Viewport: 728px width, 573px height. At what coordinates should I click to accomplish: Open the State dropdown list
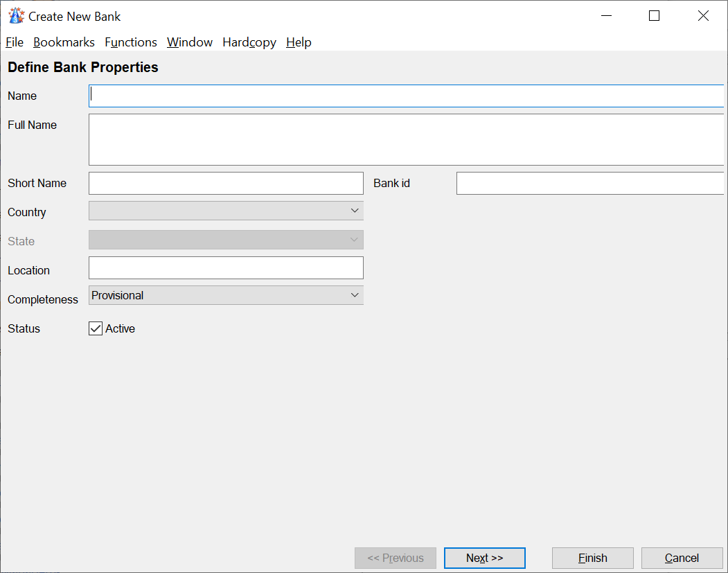tap(226, 240)
